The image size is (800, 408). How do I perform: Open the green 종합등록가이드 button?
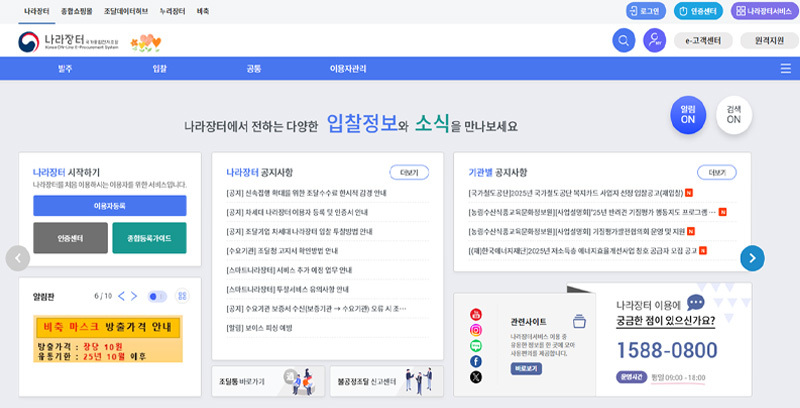[149, 238]
